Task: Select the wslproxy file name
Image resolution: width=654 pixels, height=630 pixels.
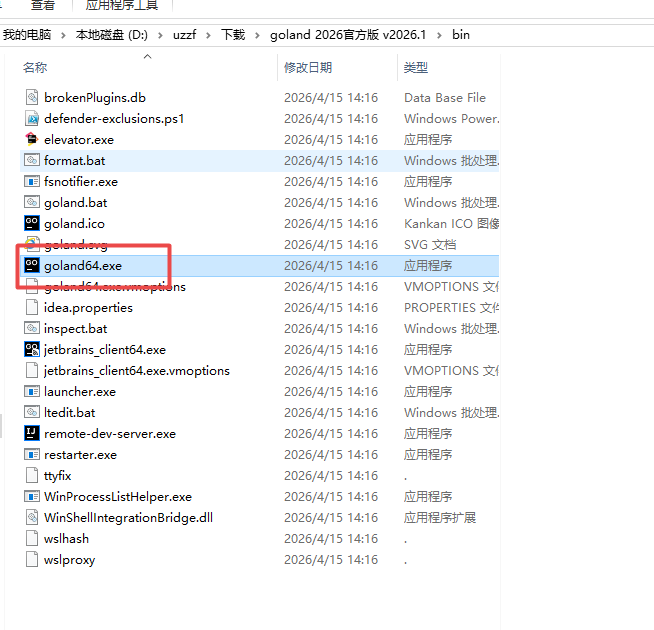Action: [x=70, y=560]
